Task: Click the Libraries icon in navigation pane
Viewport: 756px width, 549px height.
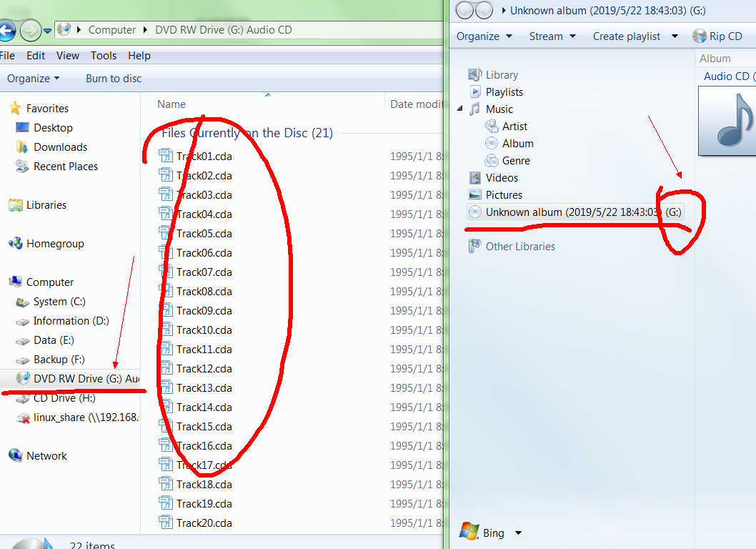Action: [16, 205]
